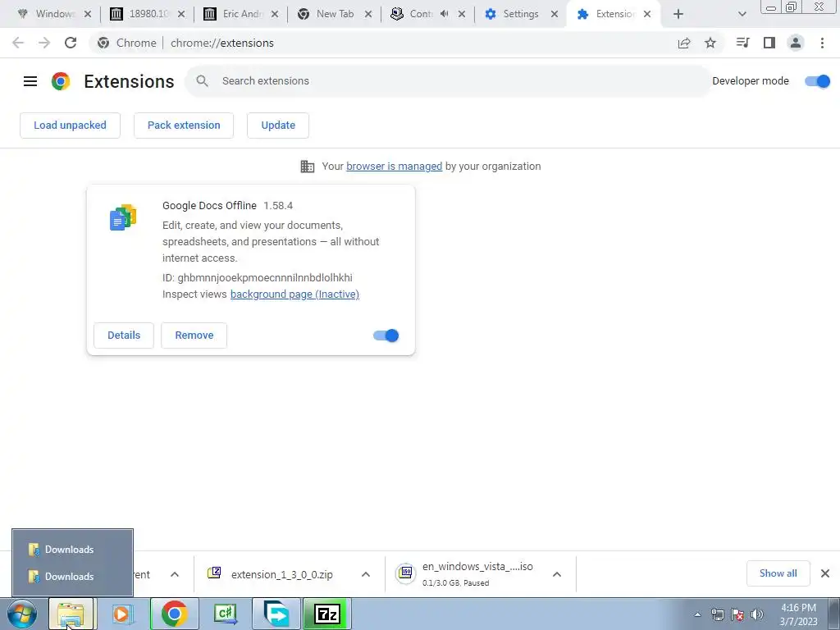Follow the 'browser is managed' link

click(x=395, y=167)
